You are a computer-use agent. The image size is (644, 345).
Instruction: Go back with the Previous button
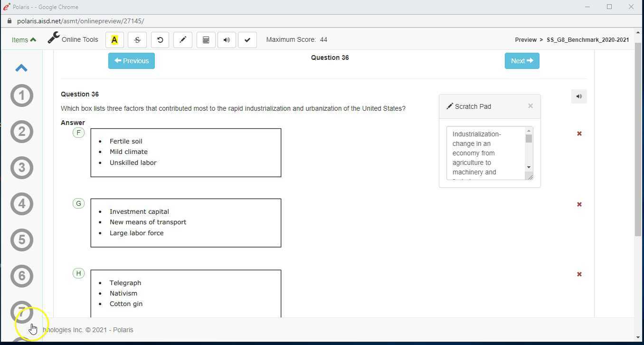tap(131, 60)
